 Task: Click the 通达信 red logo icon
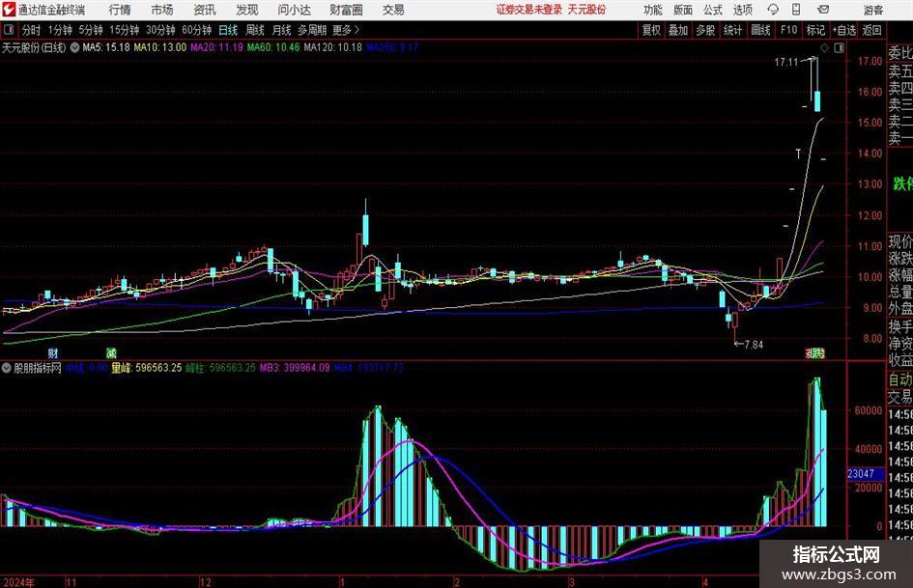[x=9, y=10]
